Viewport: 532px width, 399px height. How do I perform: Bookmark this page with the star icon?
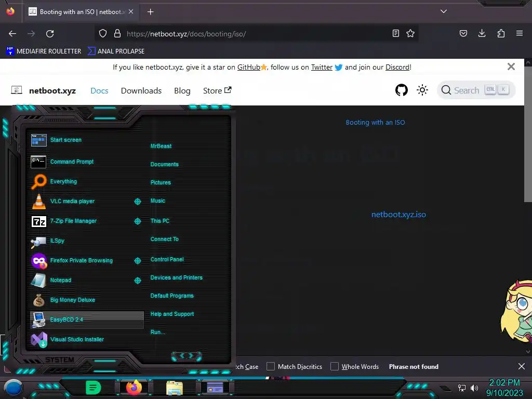[x=410, y=33]
